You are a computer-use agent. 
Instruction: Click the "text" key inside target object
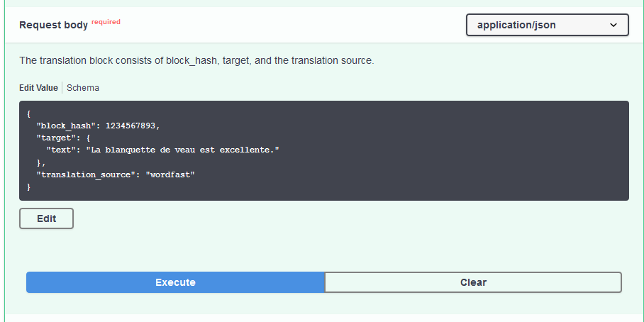[63, 150]
